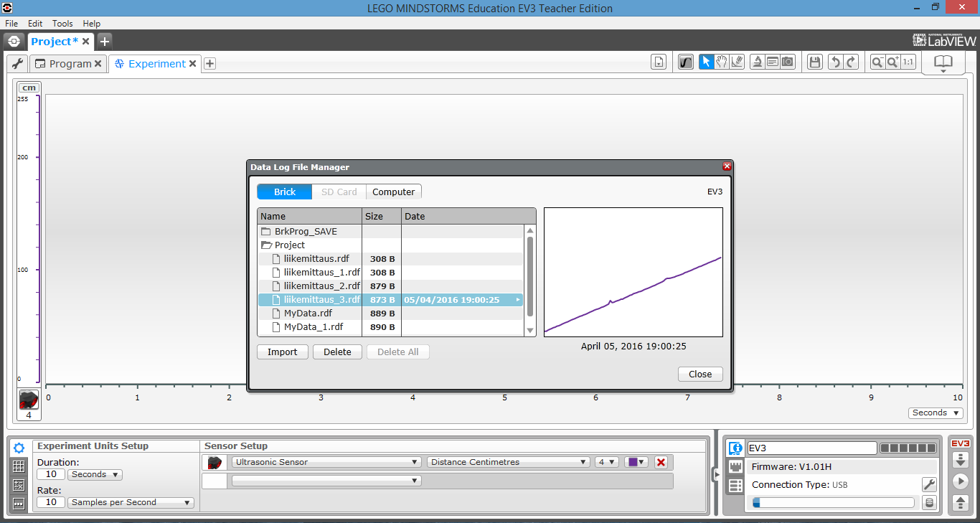Open the Duration Seconds unit dropdown
Viewport: 980px width, 523px height.
click(x=95, y=474)
